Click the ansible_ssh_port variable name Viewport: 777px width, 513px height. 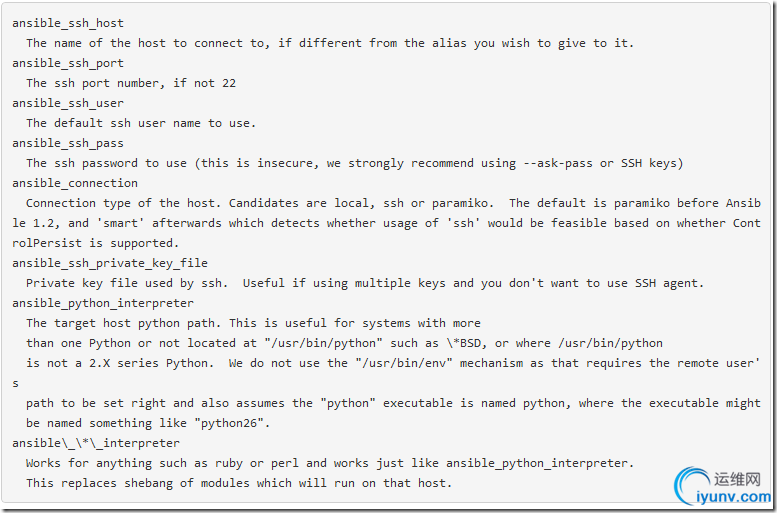point(68,63)
